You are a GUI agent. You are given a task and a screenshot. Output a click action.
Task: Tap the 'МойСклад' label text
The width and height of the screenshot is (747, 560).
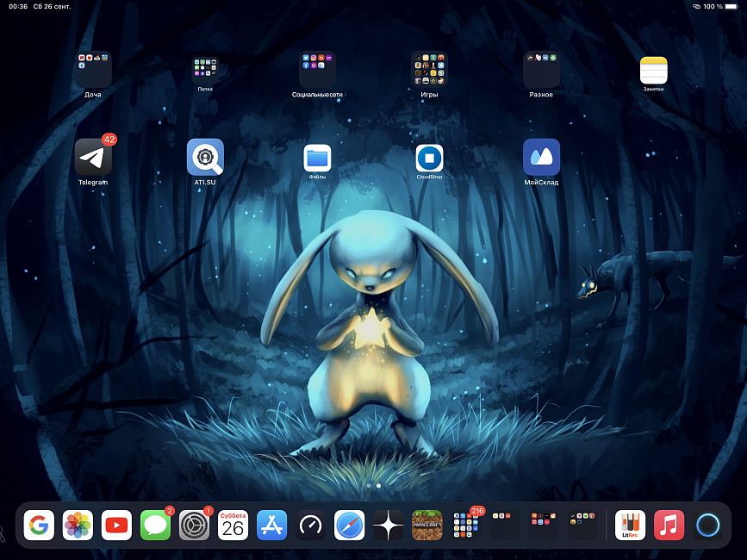(541, 183)
